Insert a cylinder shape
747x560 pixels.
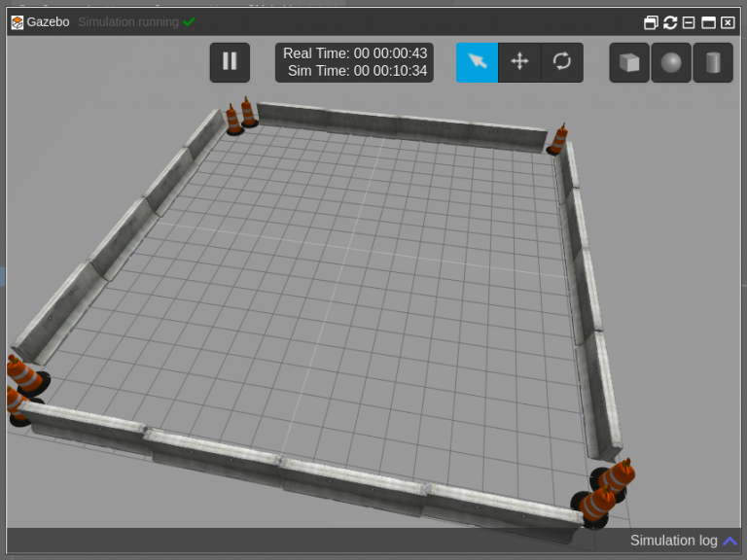coord(713,62)
